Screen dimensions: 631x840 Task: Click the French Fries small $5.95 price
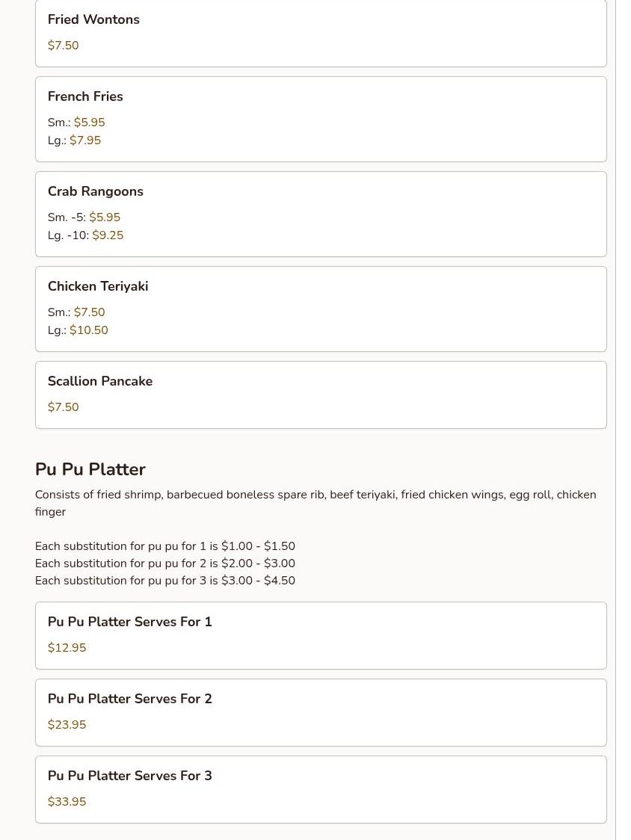(89, 123)
